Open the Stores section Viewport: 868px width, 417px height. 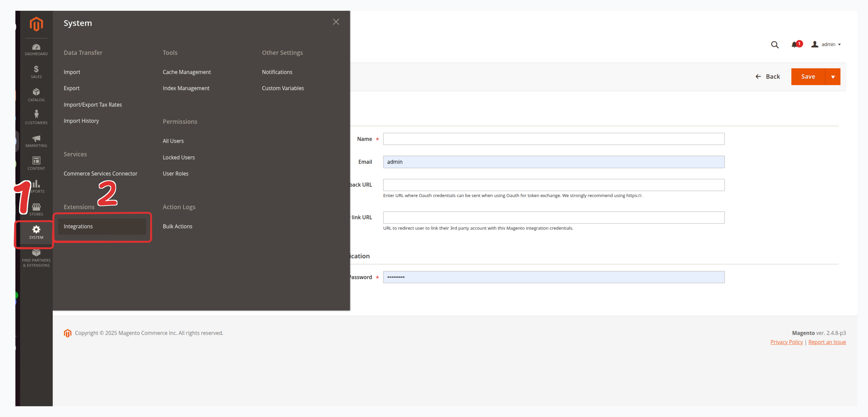tap(36, 209)
